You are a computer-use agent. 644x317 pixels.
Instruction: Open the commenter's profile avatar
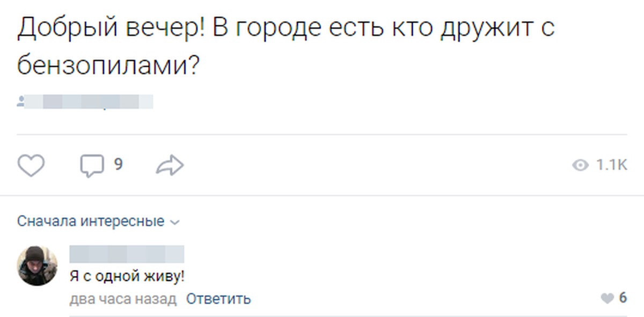[x=37, y=266]
